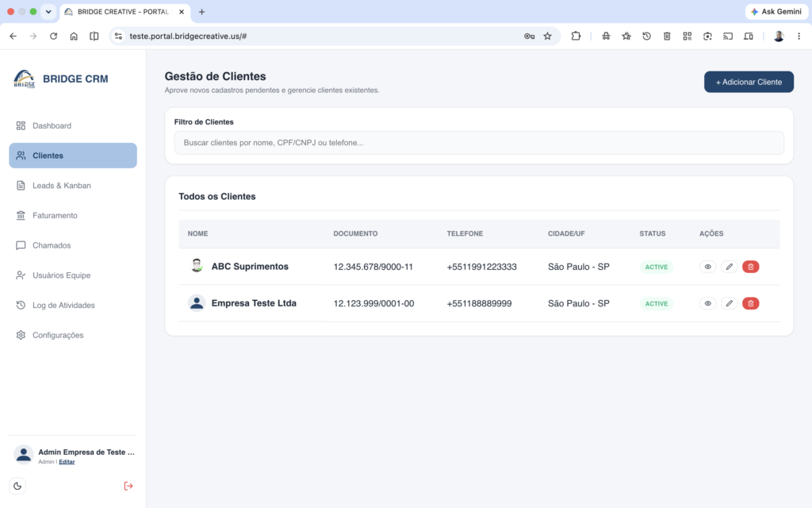Click the screenshot capture extension icon
Image resolution: width=812 pixels, height=508 pixels.
pyautogui.click(x=707, y=37)
